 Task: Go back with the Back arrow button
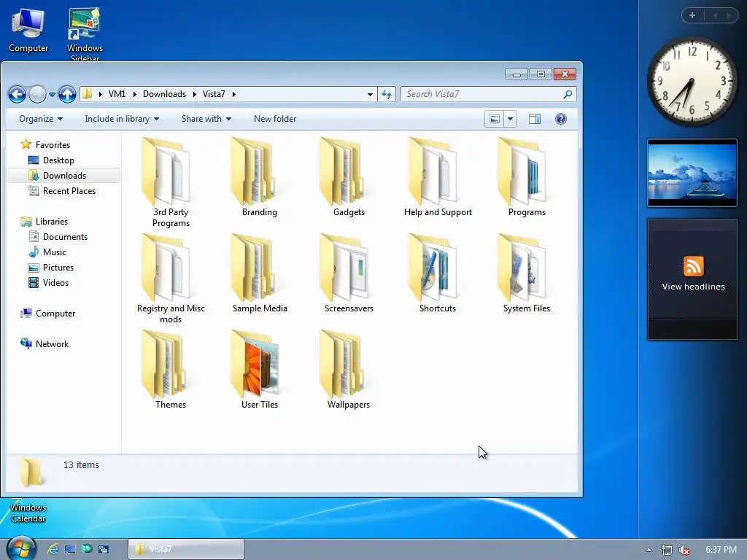point(17,94)
